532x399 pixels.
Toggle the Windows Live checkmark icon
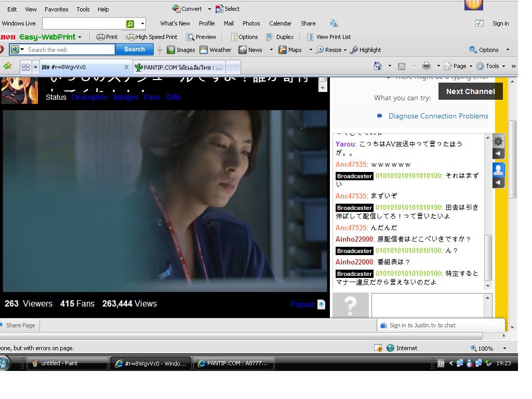tap(480, 23)
